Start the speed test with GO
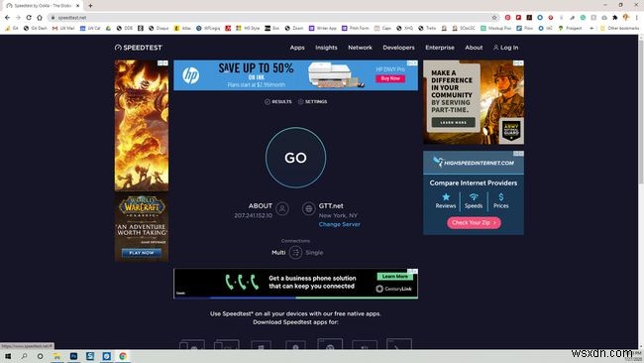The height and width of the screenshot is (363, 644). pos(295,158)
